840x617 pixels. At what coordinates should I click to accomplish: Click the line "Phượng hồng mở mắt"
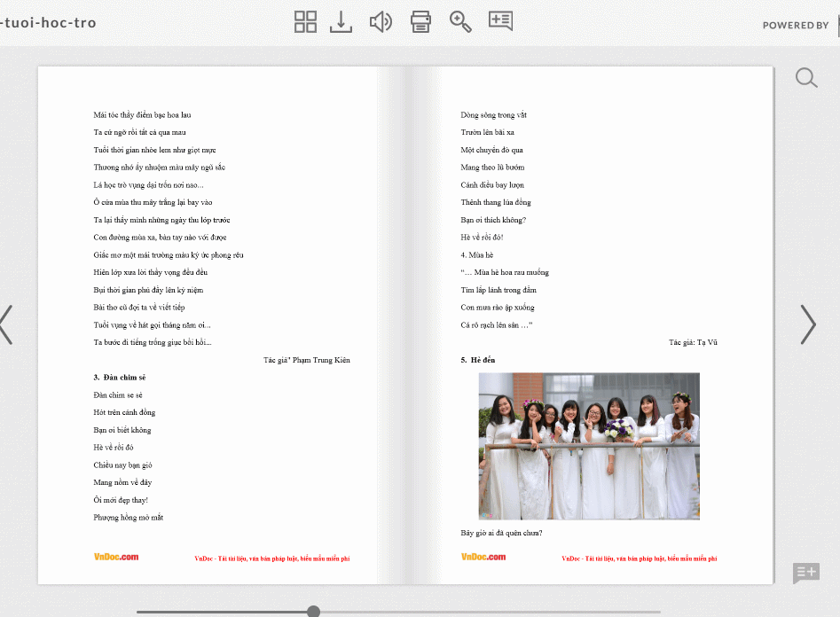[x=129, y=518]
